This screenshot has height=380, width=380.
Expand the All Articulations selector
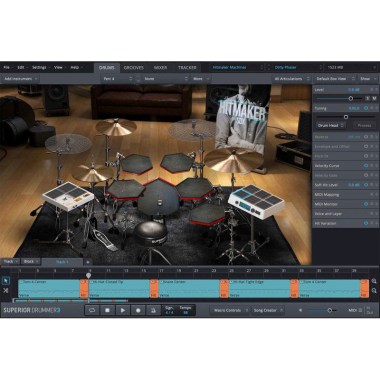coord(292,79)
